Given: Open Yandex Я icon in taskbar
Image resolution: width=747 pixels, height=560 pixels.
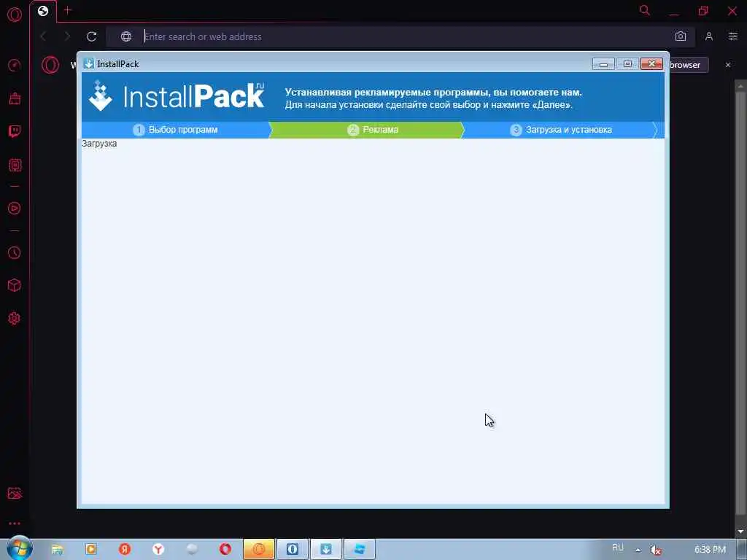Looking at the screenshot, I should [x=125, y=549].
